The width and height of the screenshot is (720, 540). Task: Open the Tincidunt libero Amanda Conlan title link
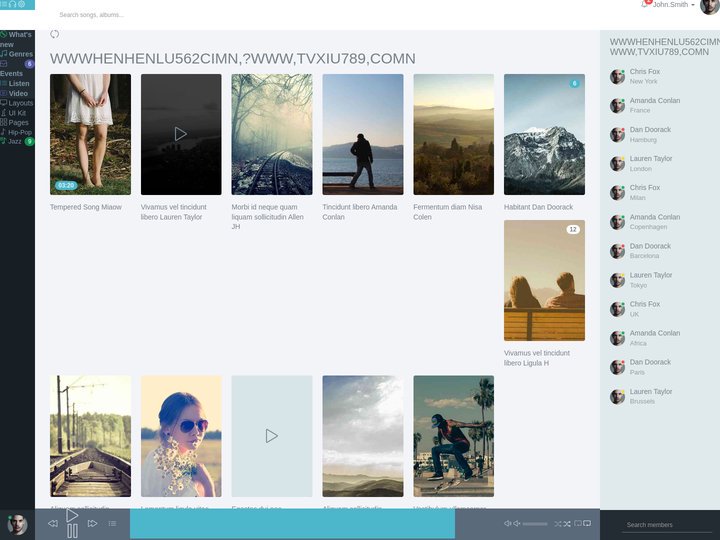click(x=360, y=212)
